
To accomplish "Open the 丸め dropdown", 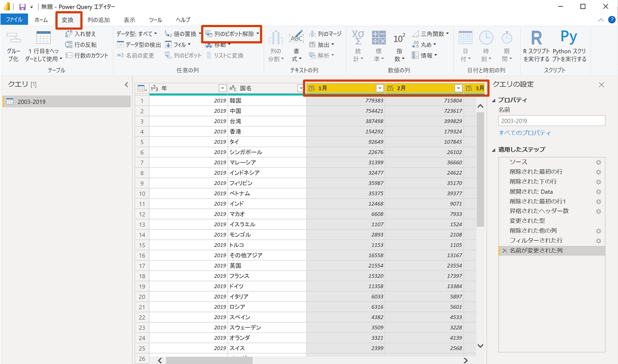I will pos(424,44).
